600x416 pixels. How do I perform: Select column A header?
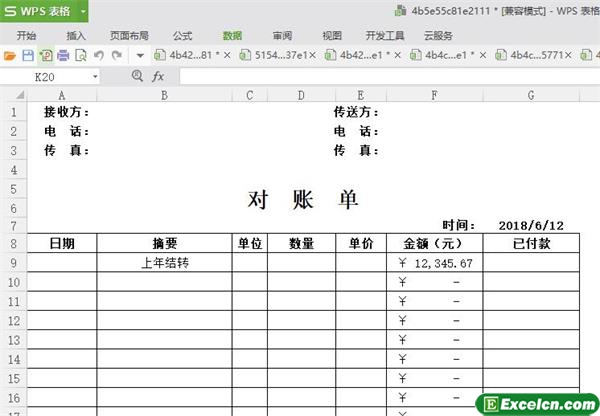(62, 95)
